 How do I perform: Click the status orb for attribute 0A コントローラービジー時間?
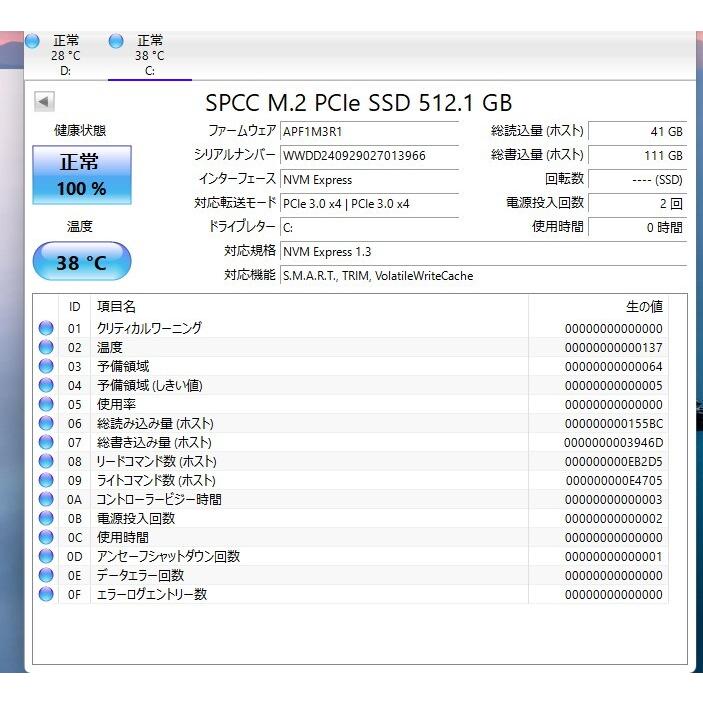46,499
